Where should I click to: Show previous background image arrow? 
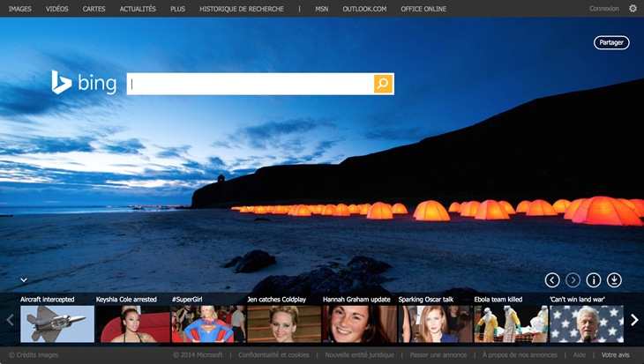(552, 280)
